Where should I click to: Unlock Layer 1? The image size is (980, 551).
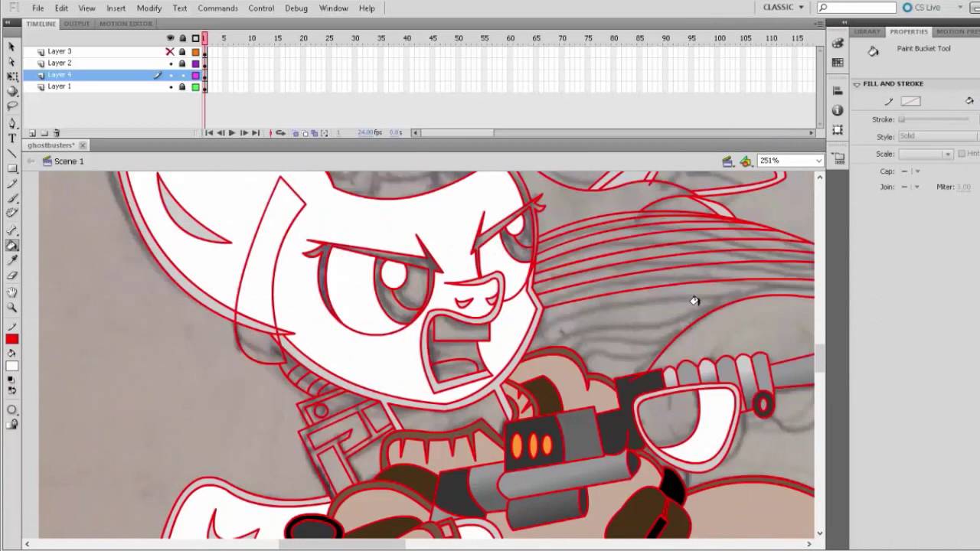tap(182, 87)
